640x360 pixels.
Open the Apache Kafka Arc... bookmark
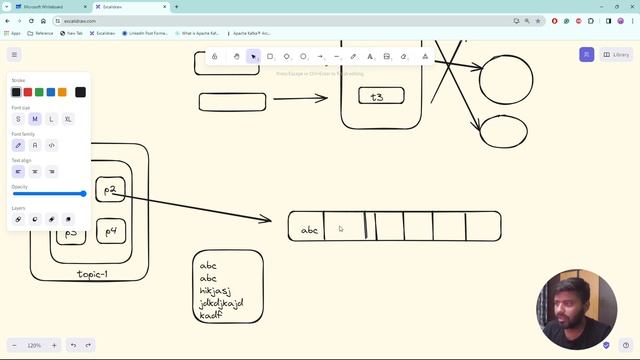[x=249, y=33]
